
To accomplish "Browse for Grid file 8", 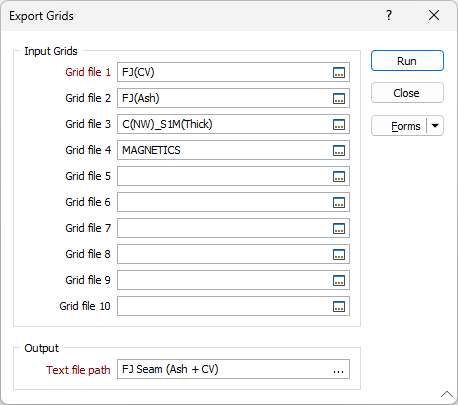I will point(339,254).
